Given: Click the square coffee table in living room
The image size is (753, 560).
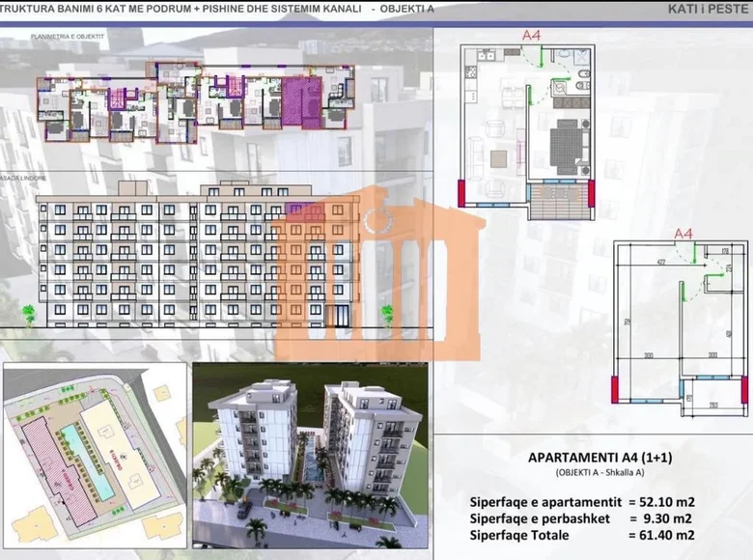Looking at the screenshot, I should pyautogui.click(x=498, y=159).
